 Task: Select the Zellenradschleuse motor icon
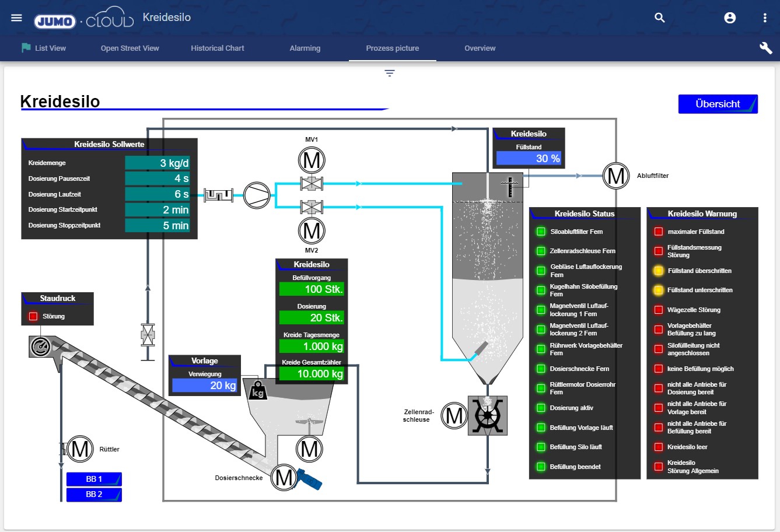tap(454, 415)
